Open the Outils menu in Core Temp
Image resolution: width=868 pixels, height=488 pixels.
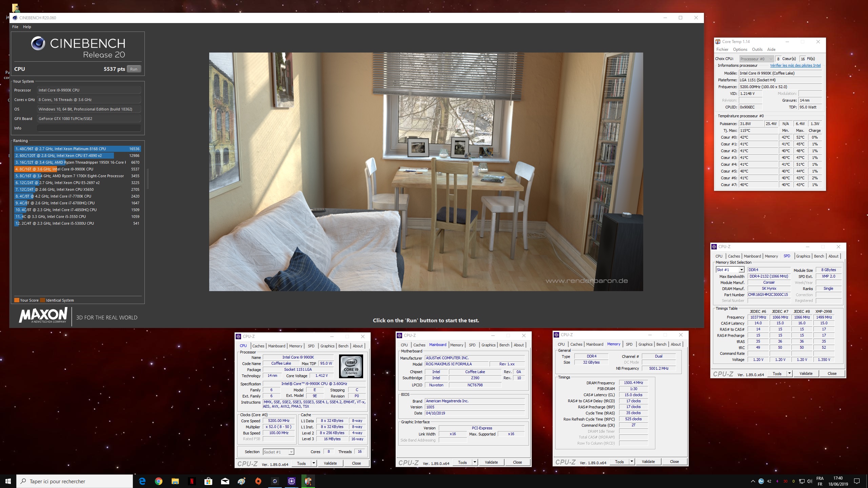click(x=757, y=49)
